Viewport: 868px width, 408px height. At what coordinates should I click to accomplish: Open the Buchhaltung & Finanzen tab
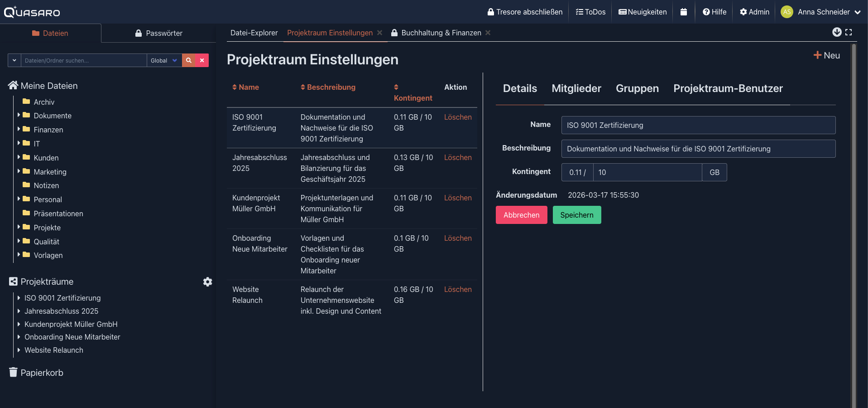click(x=436, y=33)
